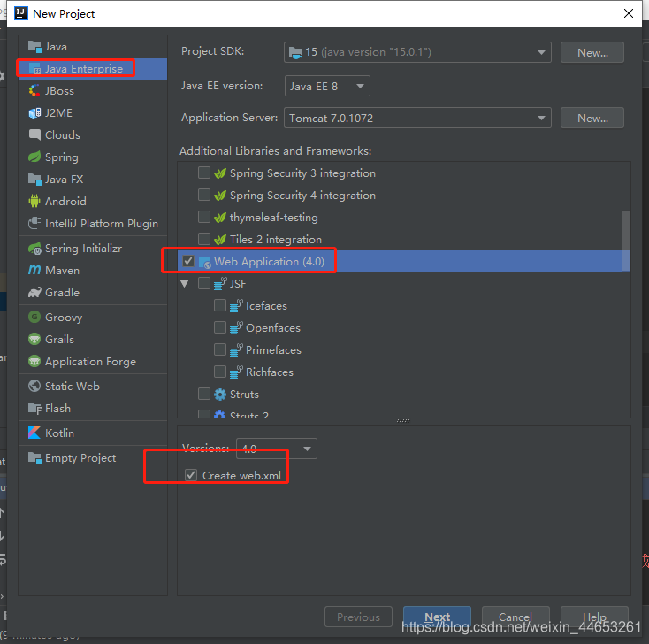Enable Spring Security 3 integration checkbox

(x=204, y=172)
